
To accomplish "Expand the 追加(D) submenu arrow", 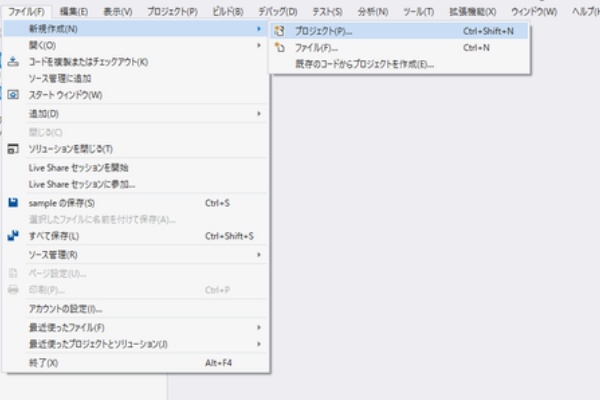I will (259, 114).
